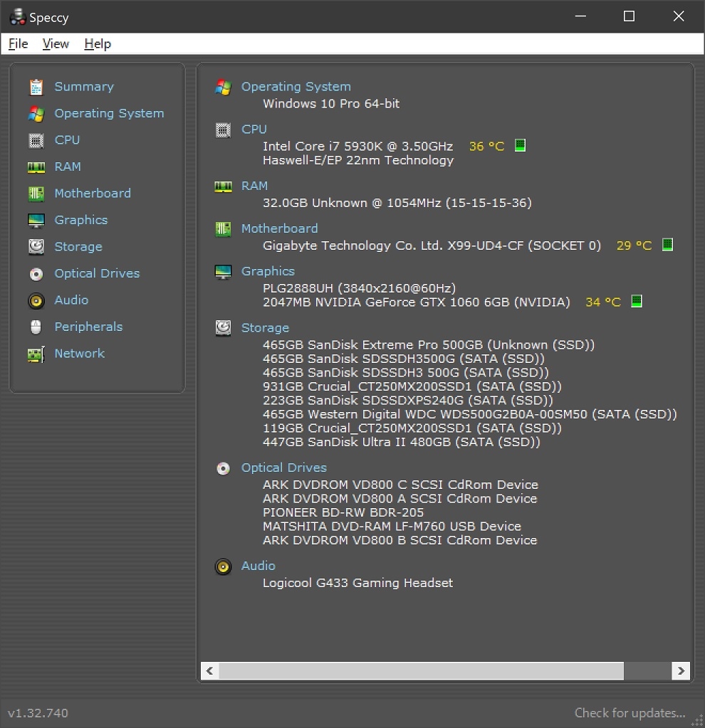Select RAM in the sidebar
This screenshot has height=728, width=705.
click(68, 167)
